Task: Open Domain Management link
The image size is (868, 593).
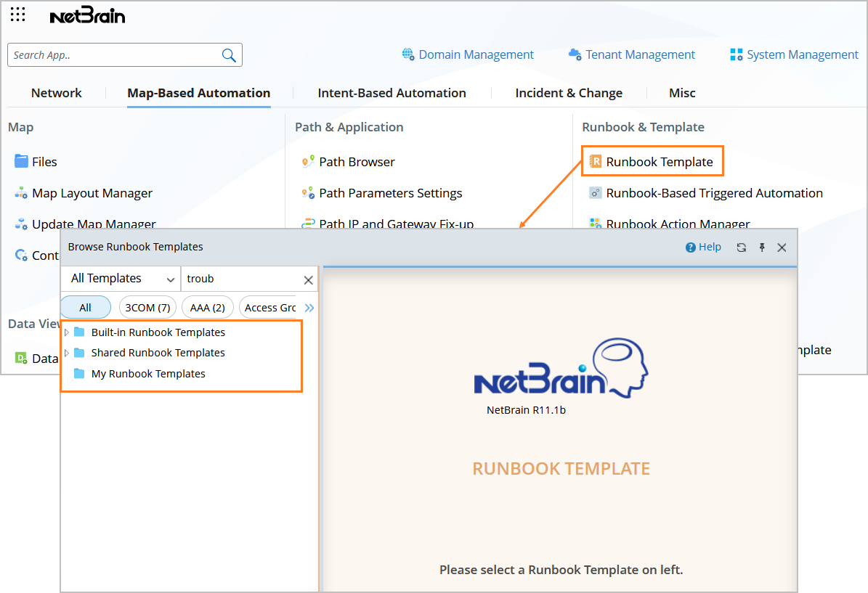Action: (x=468, y=54)
